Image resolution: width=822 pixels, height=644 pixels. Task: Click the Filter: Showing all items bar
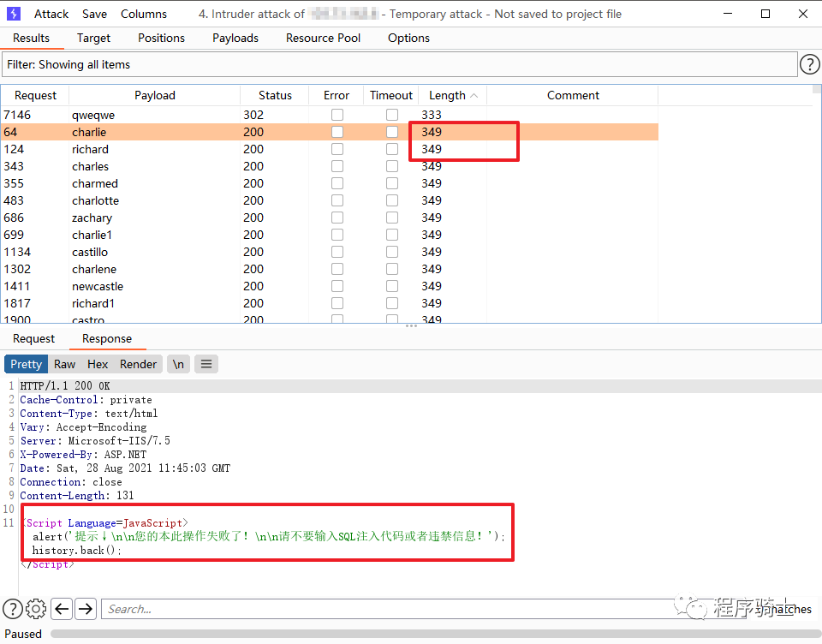click(x=399, y=64)
